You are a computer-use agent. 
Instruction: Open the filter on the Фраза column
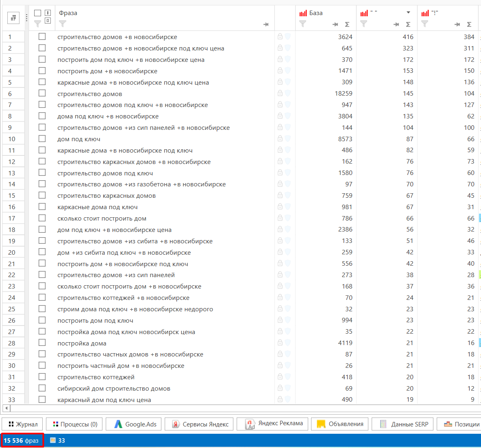[63, 24]
